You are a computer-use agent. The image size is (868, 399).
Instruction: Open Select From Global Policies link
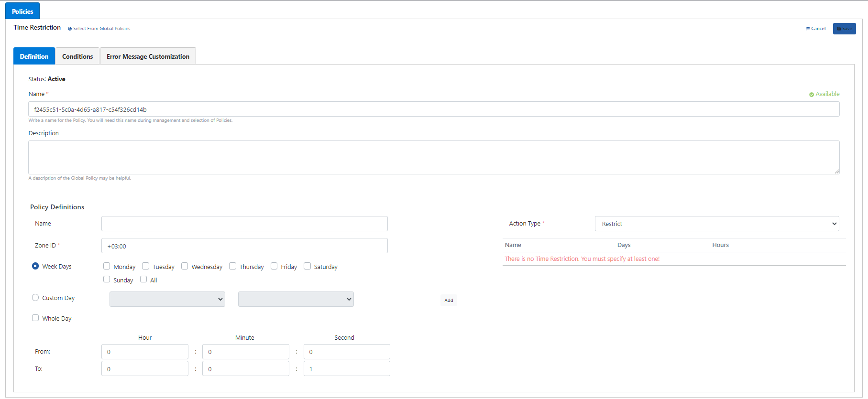[99, 29]
